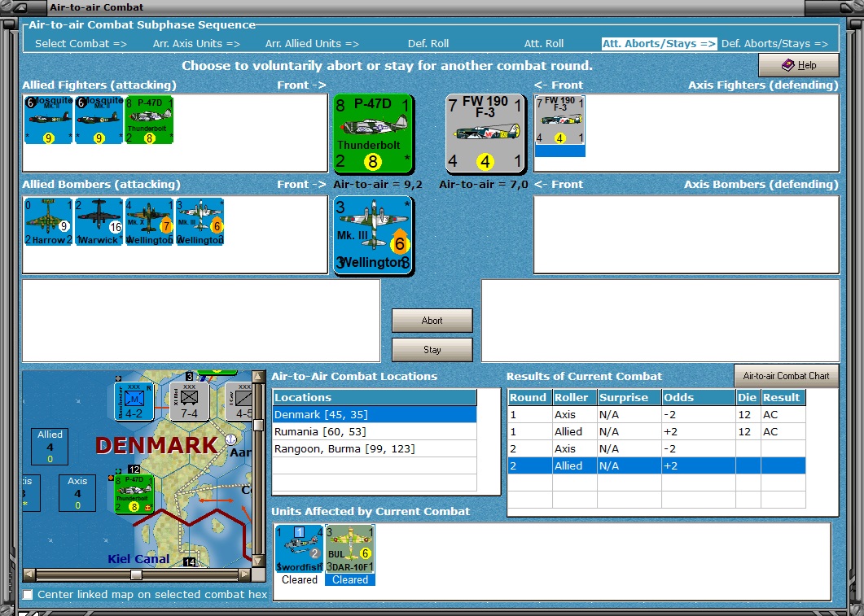
Task: Select second Mosquito fighter counter
Action: (x=99, y=120)
